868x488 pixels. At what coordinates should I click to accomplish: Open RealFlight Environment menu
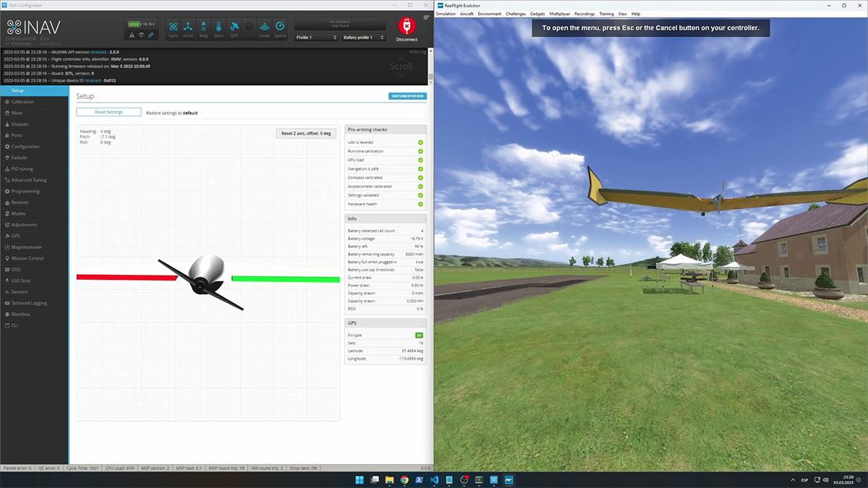(x=490, y=14)
